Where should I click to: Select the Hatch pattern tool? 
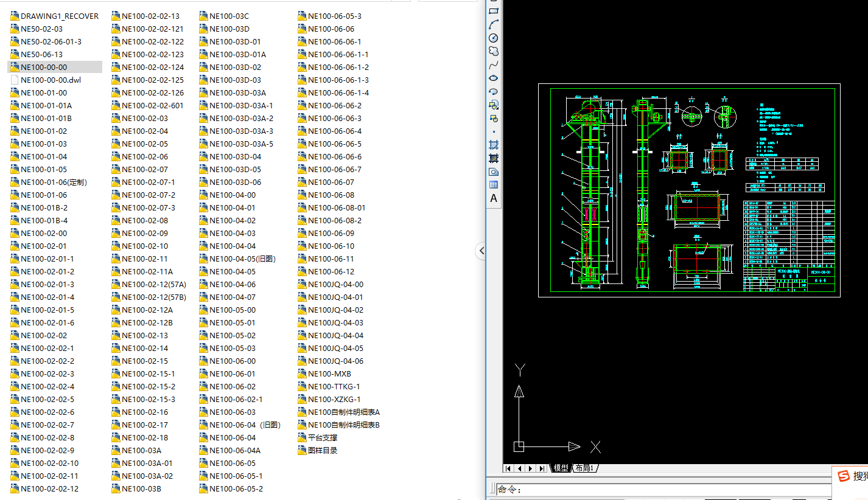coord(494,145)
